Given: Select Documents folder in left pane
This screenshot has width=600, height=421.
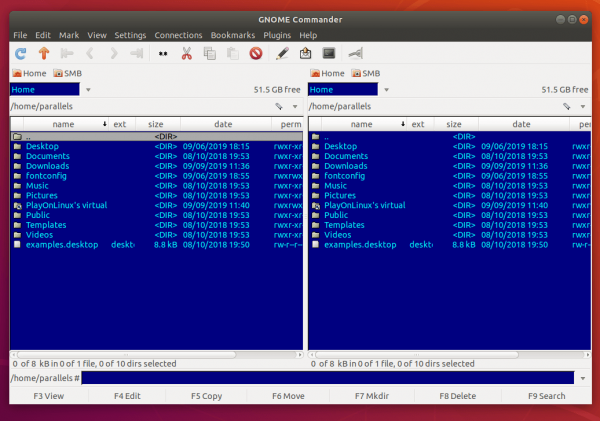Looking at the screenshot, I should coord(157,156).
